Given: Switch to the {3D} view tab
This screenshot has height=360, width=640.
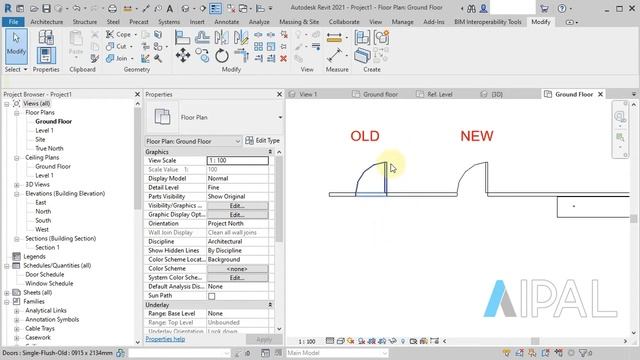Looking at the screenshot, I should 497,94.
